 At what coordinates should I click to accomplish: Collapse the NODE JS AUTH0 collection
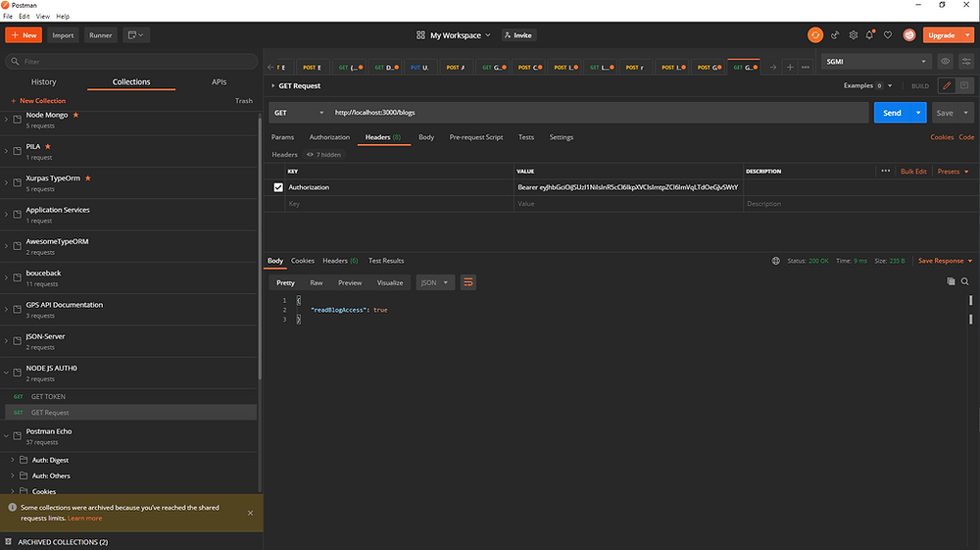(x=6, y=373)
